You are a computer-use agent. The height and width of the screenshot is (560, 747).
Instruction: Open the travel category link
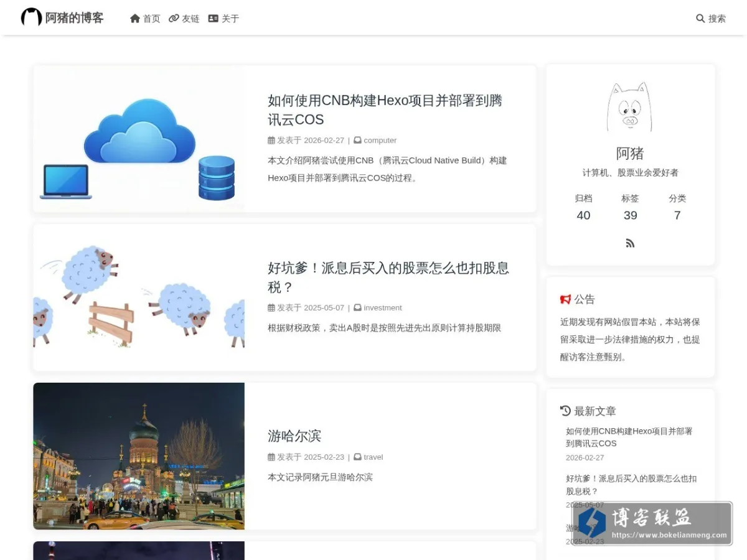(374, 457)
